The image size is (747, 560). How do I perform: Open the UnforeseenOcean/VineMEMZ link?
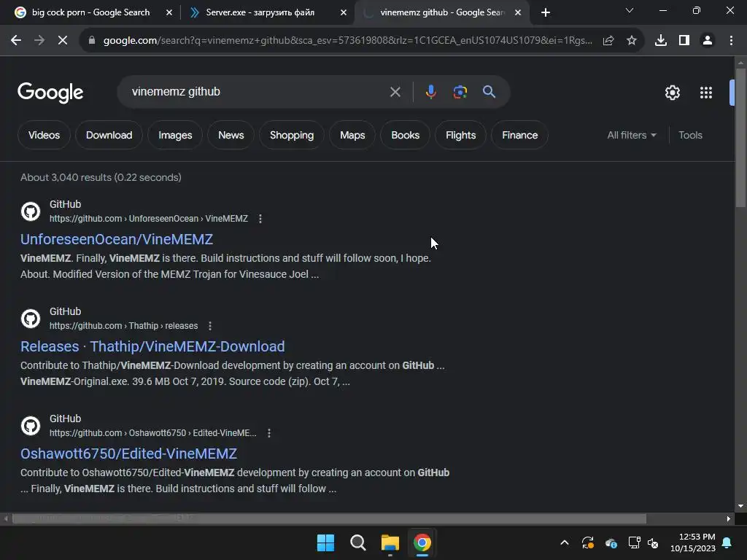tap(117, 239)
